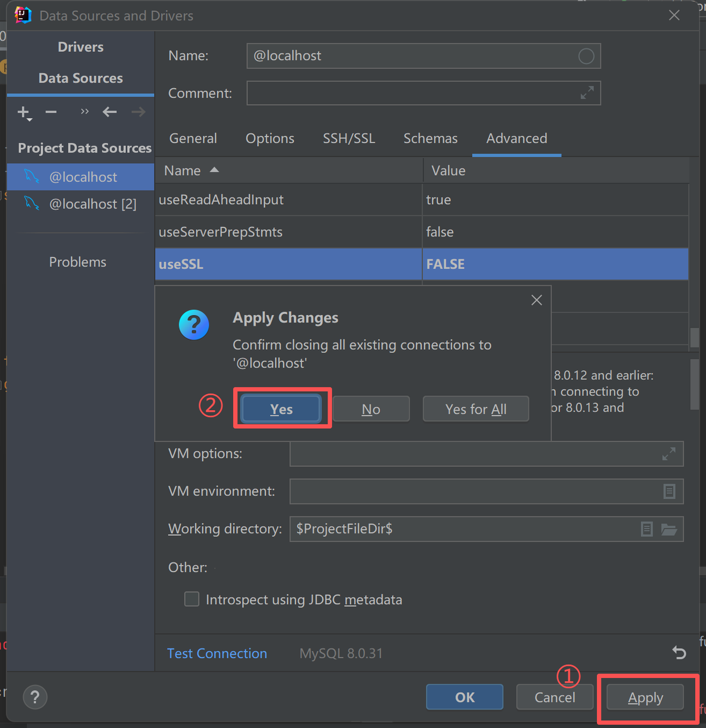Open help with question mark button
This screenshot has width=706, height=728.
[x=35, y=697]
